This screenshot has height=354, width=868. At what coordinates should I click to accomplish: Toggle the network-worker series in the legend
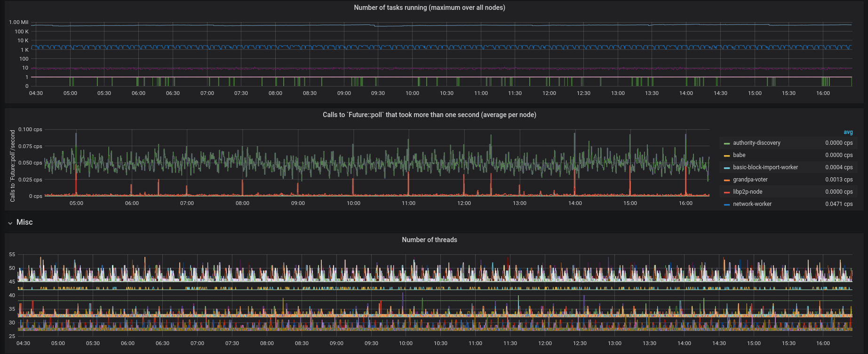coord(752,204)
